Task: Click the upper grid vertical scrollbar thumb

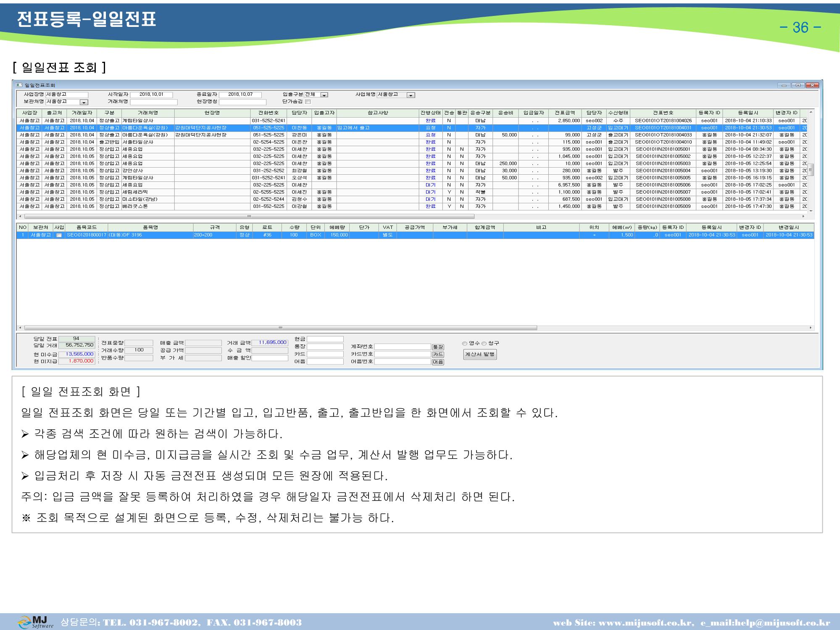Action: click(811, 170)
